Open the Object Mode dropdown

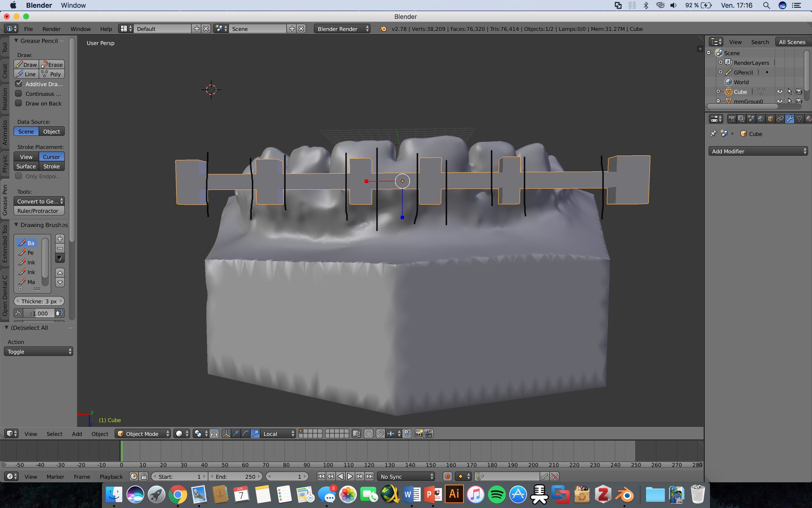click(143, 434)
